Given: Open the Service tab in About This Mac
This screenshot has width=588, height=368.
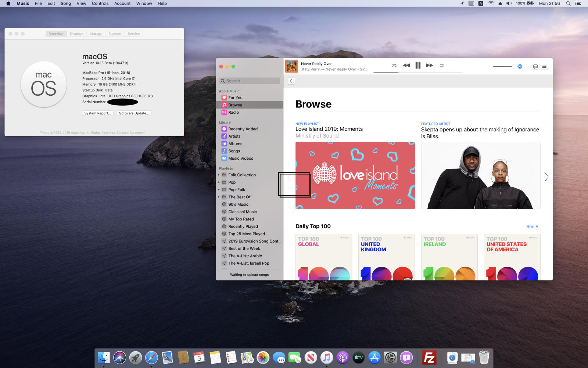Looking at the screenshot, I should point(134,34).
